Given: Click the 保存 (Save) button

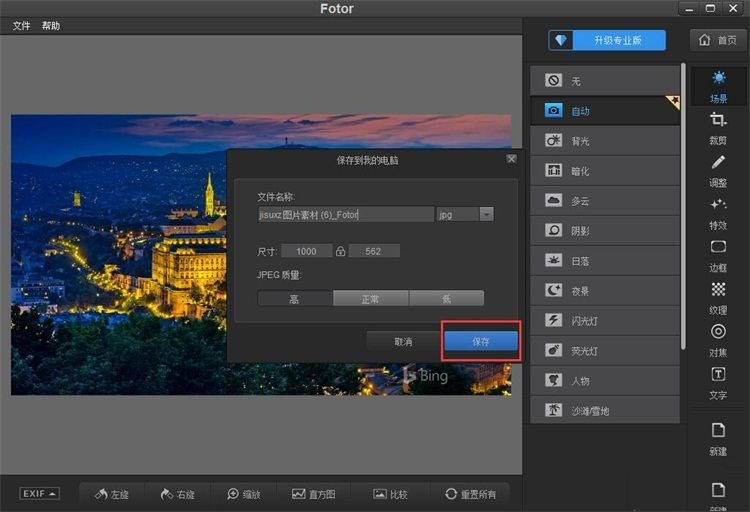Looking at the screenshot, I should [x=481, y=341].
